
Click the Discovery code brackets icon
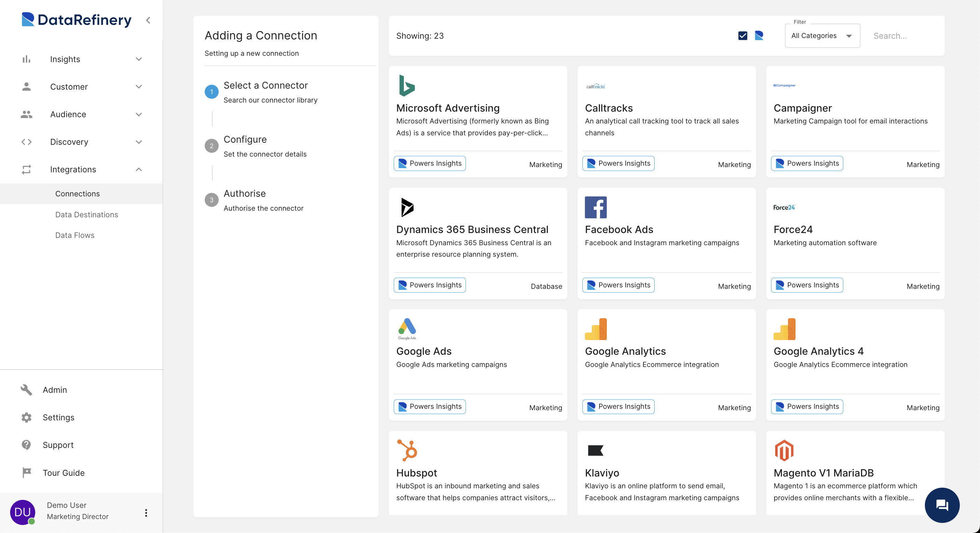point(26,142)
